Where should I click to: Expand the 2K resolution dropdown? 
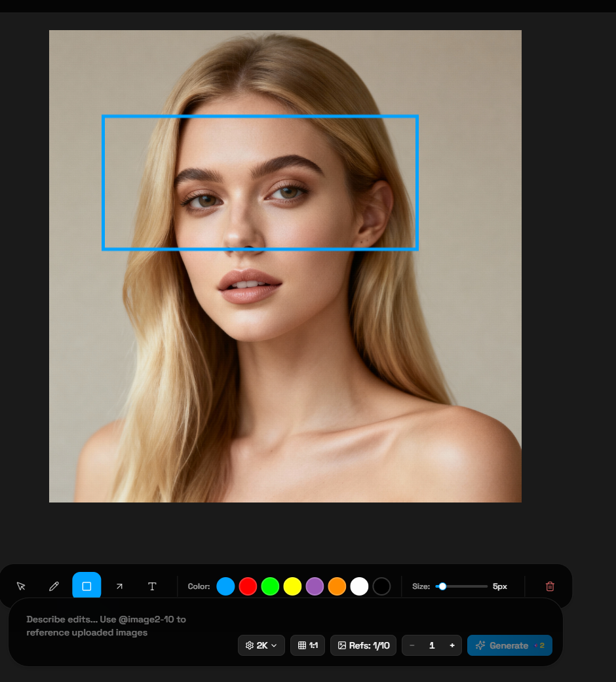click(x=261, y=645)
